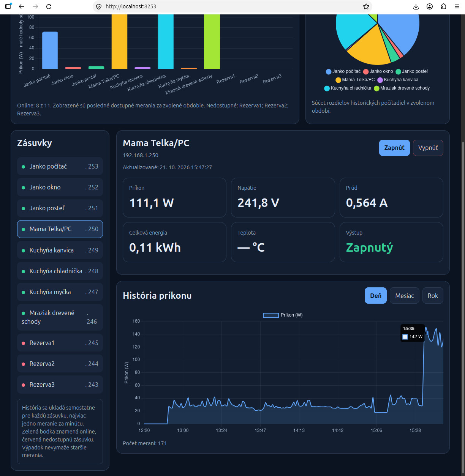The width and height of the screenshot is (465, 476).
Task: Open the browser downloads icon
Action: coord(416,6)
